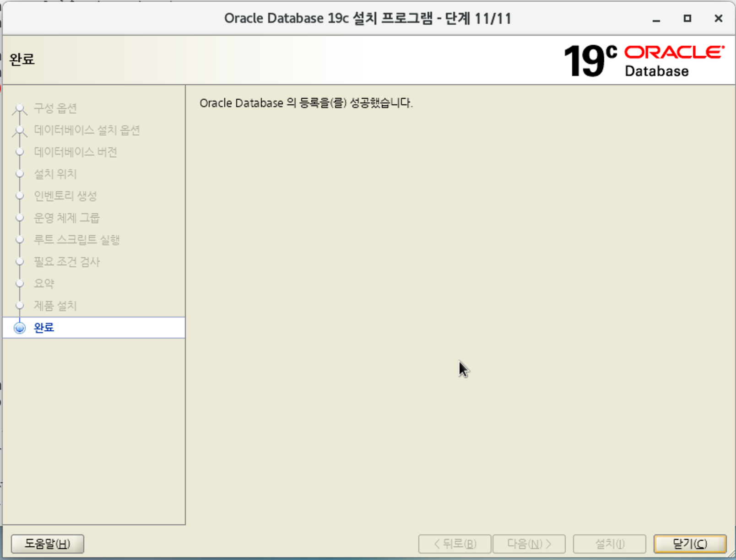Open help with 도움말(H) button
The height and width of the screenshot is (560, 736).
tap(47, 544)
